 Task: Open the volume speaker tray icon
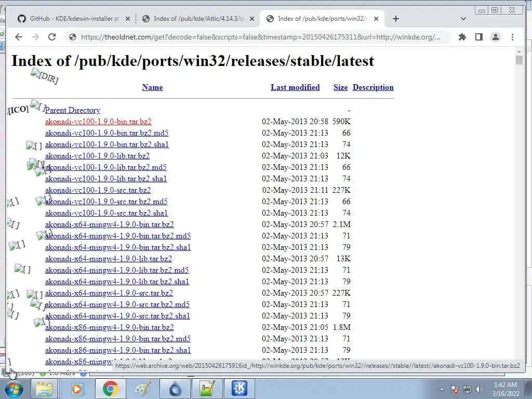click(480, 390)
